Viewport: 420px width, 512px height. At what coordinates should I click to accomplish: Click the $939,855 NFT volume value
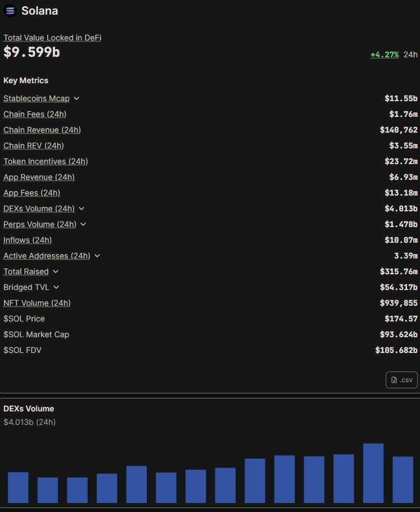pos(399,303)
